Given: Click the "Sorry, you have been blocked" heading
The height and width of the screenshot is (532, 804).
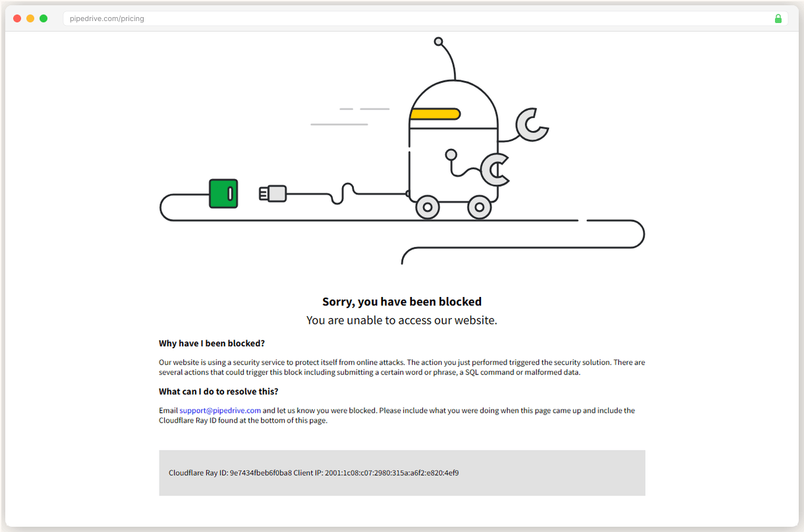Looking at the screenshot, I should pos(402,302).
